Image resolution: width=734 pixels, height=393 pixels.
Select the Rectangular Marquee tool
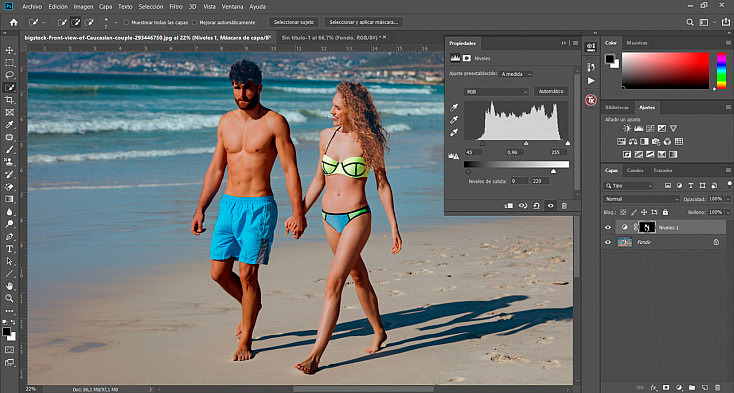pyautogui.click(x=9, y=63)
